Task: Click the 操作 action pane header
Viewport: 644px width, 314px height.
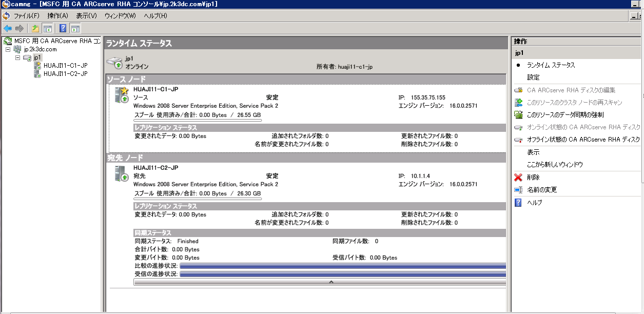Action: 577,42
